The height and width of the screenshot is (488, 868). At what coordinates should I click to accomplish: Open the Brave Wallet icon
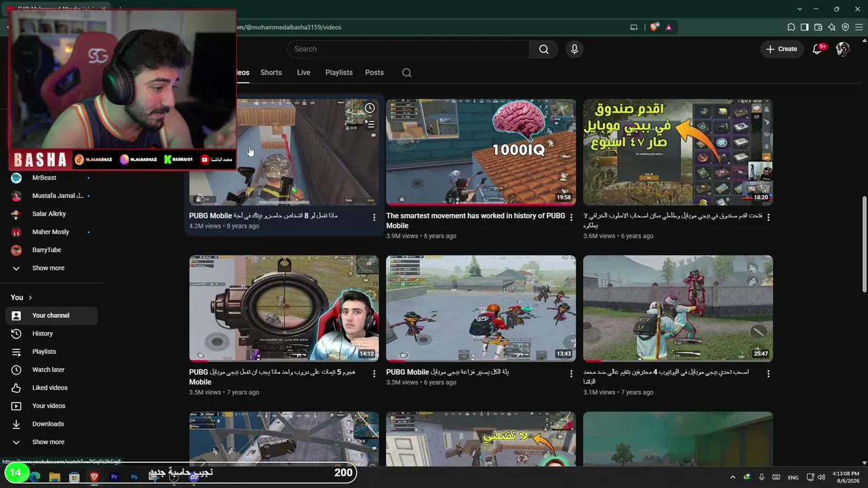coord(818,27)
